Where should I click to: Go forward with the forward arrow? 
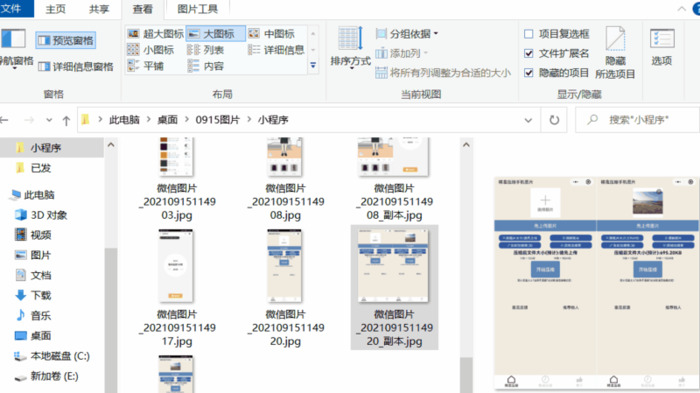coord(29,120)
